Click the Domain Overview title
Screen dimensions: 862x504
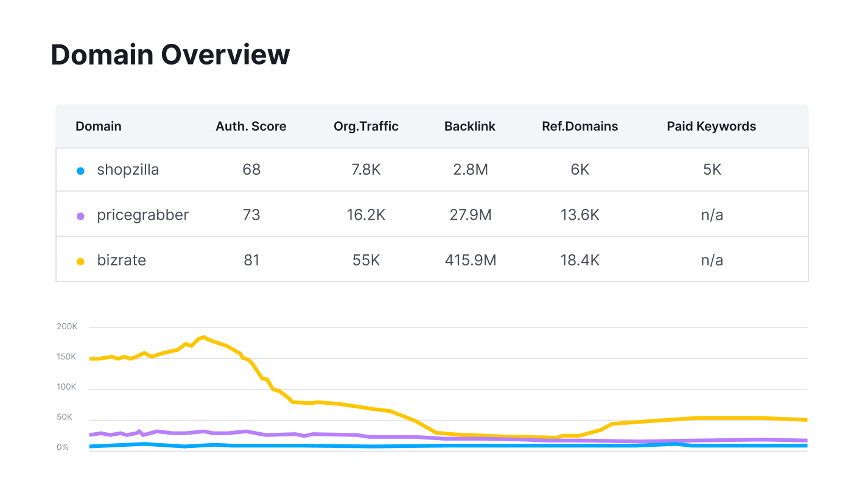click(x=170, y=54)
